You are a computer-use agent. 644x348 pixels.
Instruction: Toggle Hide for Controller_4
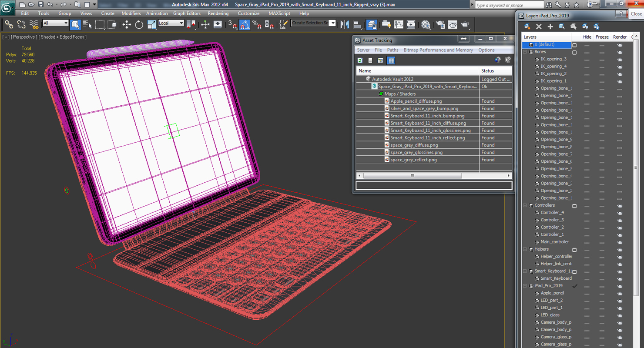tap(587, 213)
